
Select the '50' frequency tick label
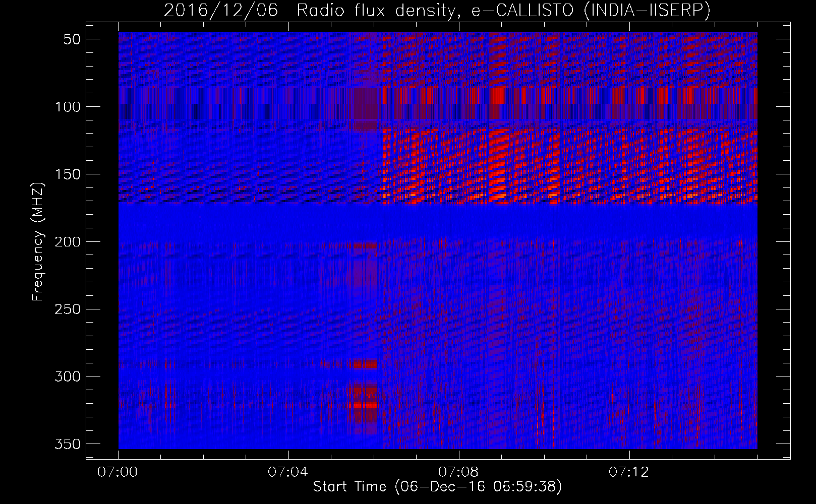click(x=72, y=39)
